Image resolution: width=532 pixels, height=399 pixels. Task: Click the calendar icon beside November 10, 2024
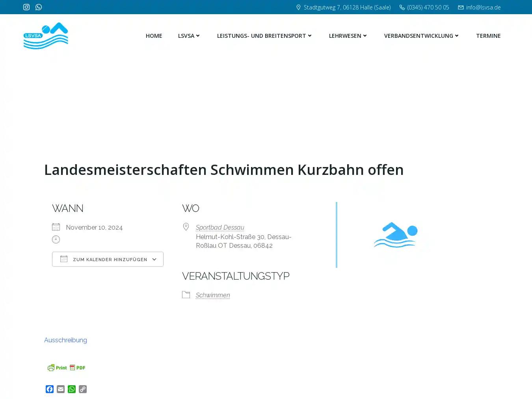click(56, 226)
